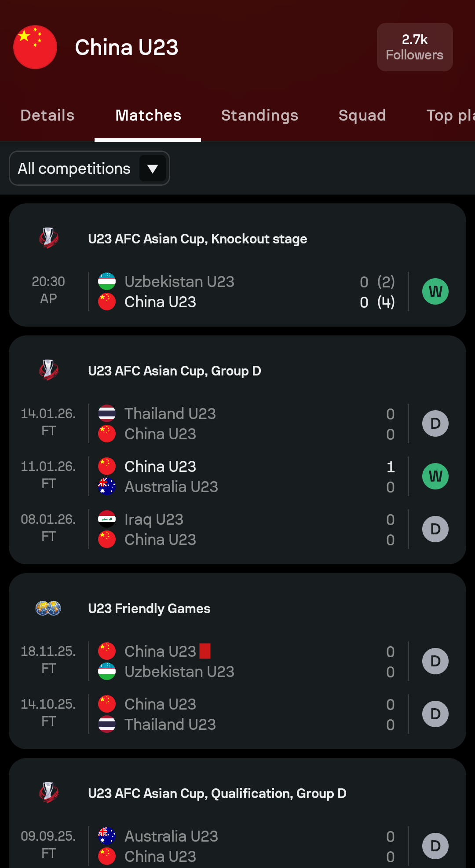Click the U23 Friendly Games soccer balls icon
Viewport: 475px width, 868px height.
[48, 608]
